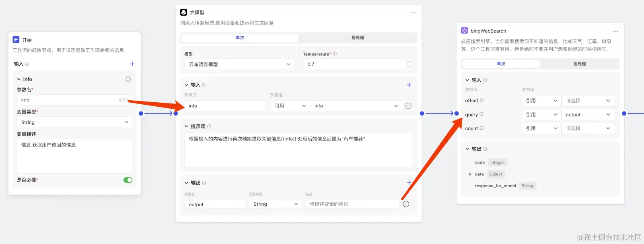Click the 变量描述 text area

pyautogui.click(x=74, y=156)
